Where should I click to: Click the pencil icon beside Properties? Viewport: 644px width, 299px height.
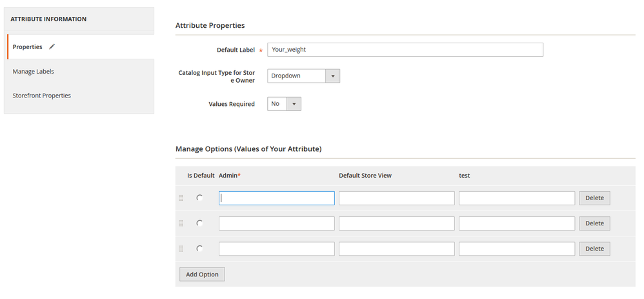pyautogui.click(x=52, y=46)
